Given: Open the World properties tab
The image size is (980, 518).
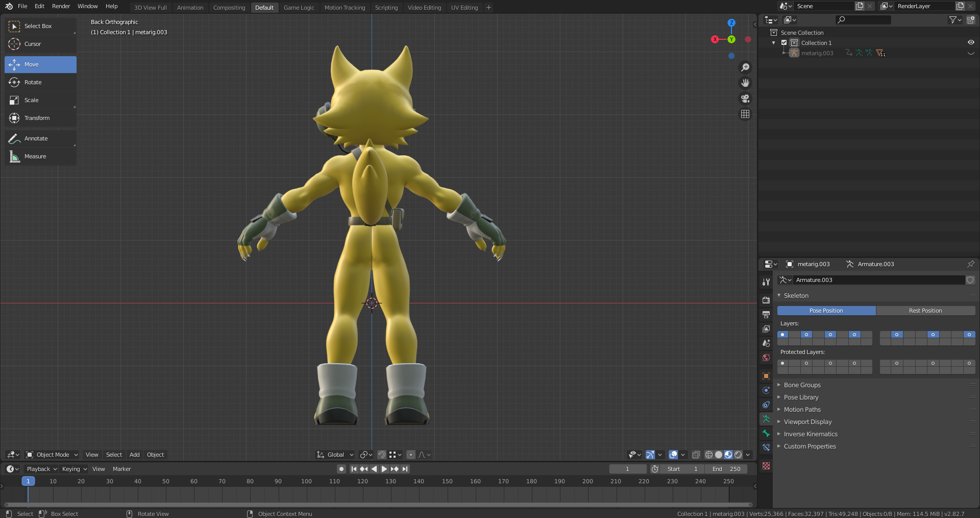Looking at the screenshot, I should click(766, 358).
